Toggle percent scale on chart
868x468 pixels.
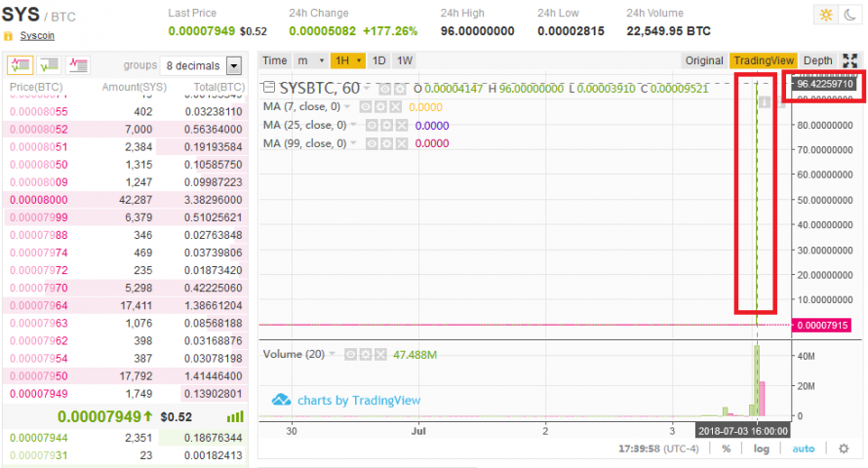(x=726, y=448)
